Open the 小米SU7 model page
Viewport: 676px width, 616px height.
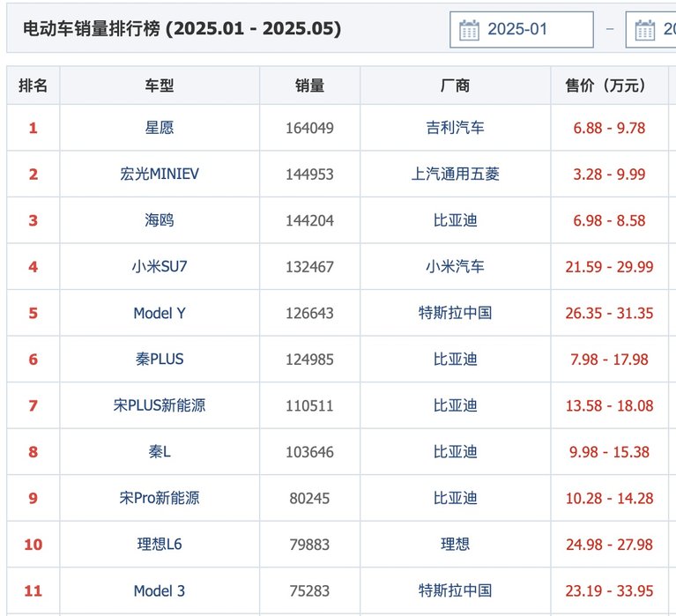coord(160,267)
